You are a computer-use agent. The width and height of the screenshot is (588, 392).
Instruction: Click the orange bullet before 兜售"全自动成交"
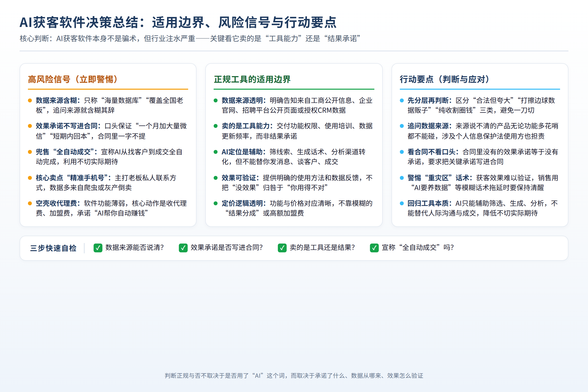(30, 152)
